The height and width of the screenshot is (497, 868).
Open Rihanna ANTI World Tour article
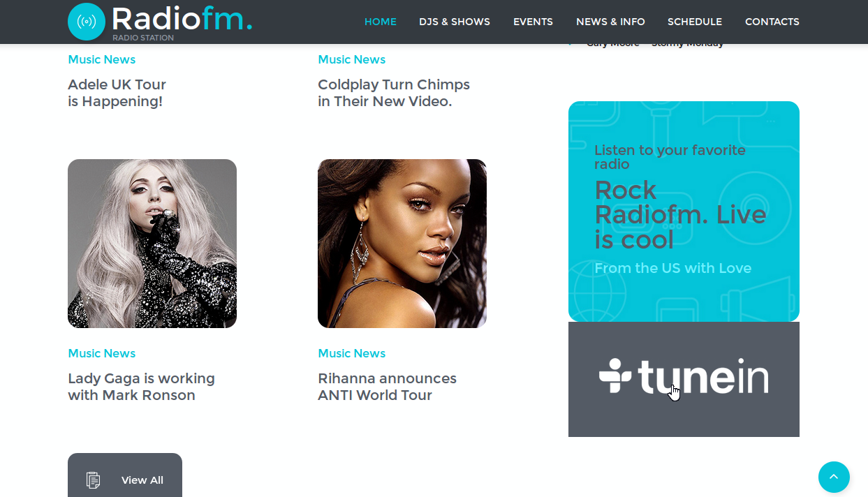click(387, 387)
